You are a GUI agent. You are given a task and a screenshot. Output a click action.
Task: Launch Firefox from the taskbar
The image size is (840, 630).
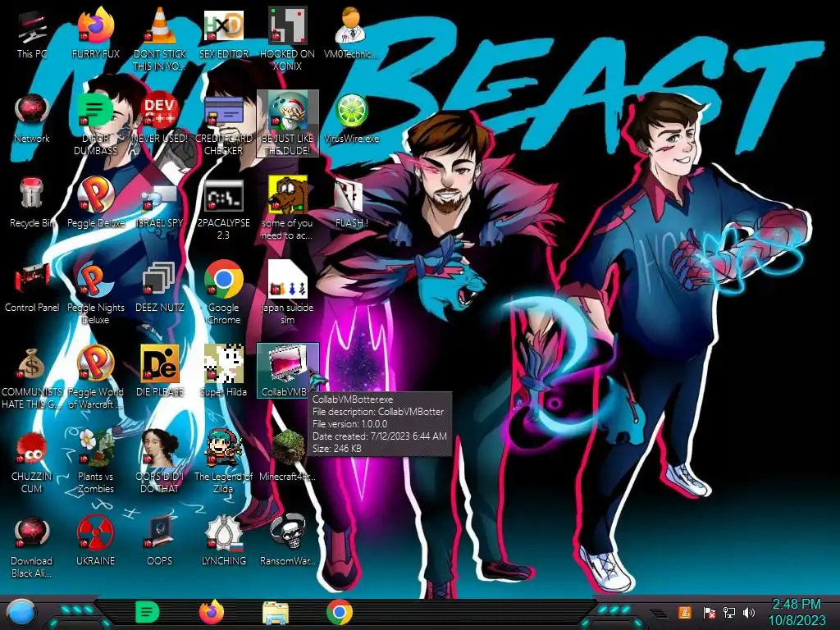point(212,612)
